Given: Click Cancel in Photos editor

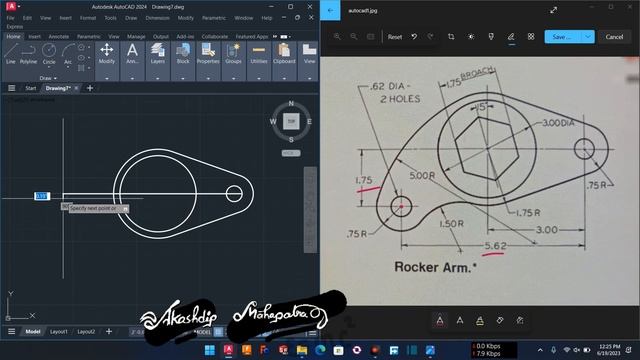Looking at the screenshot, I should tap(614, 37).
